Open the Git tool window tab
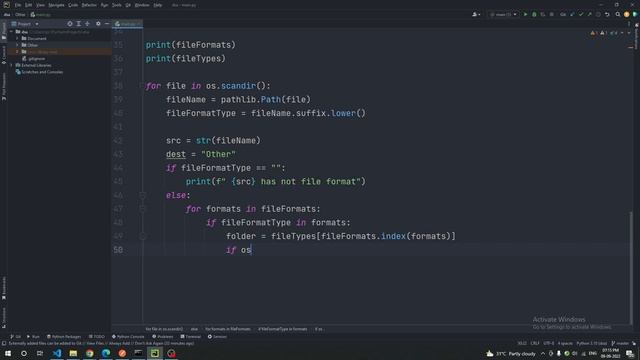The height and width of the screenshot is (360, 640). [16, 337]
